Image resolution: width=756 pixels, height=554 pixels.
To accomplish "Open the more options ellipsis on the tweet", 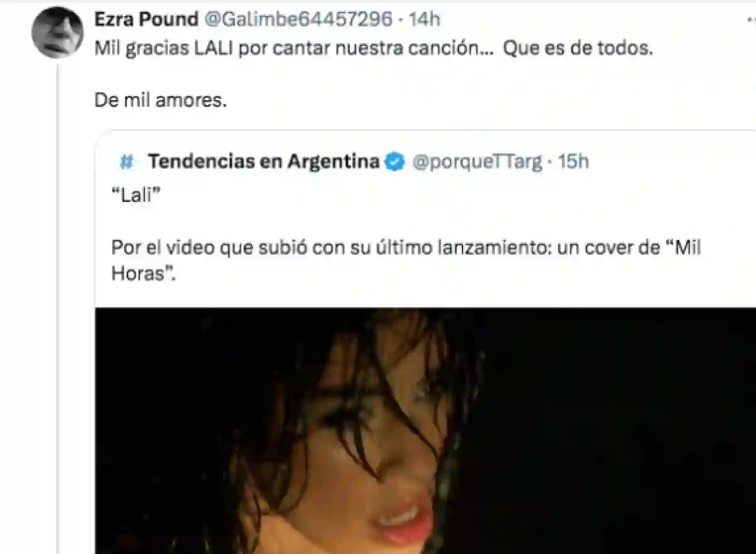I will pyautogui.click(x=748, y=21).
